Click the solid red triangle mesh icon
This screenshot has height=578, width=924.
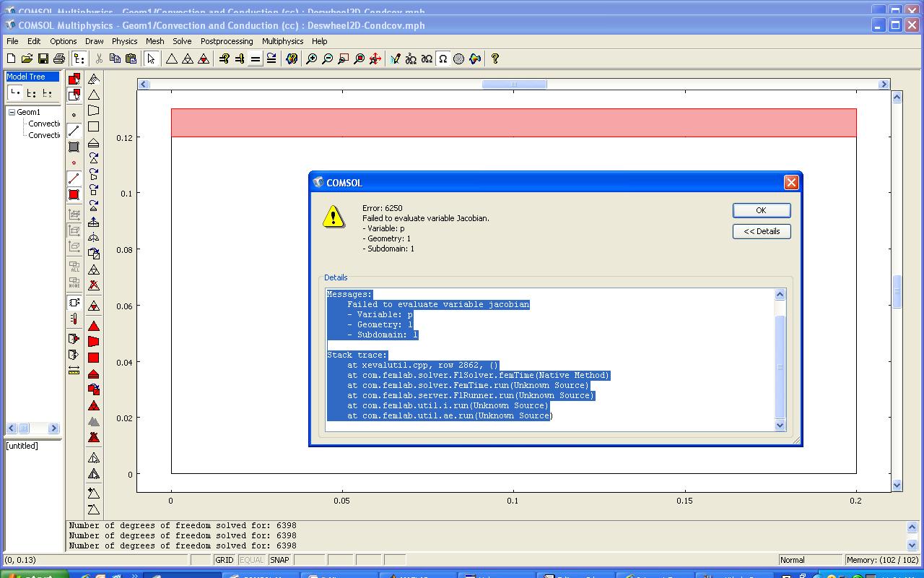[94, 327]
